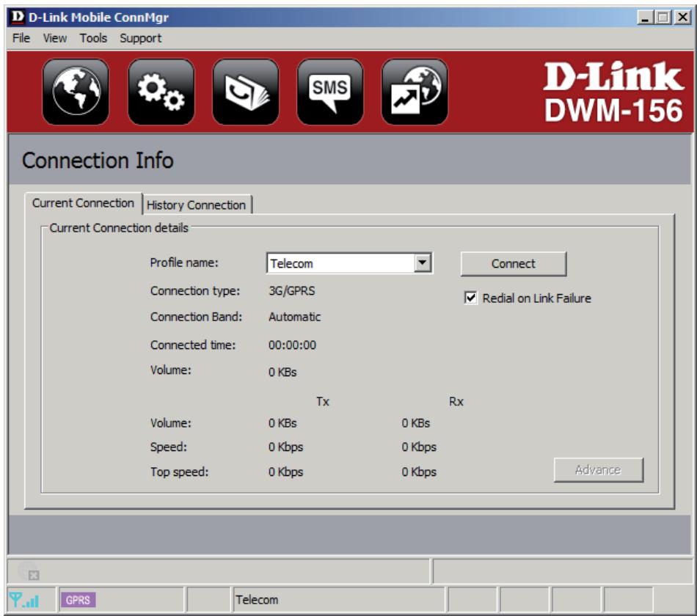Open the Tools menu
The image size is (697, 616).
93,38
